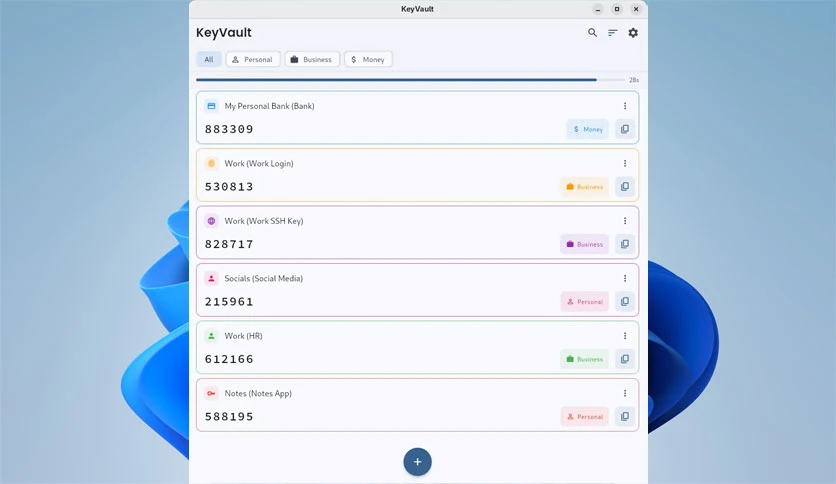Click the Work (HR) title
The width and height of the screenshot is (836, 484).
[243, 336]
